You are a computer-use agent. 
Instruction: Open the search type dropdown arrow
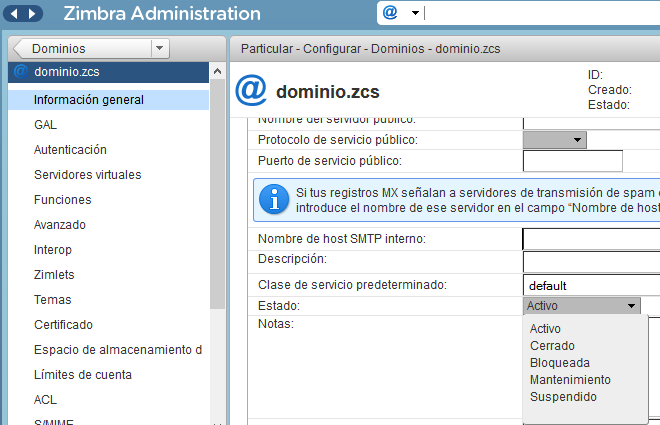pyautogui.click(x=415, y=13)
